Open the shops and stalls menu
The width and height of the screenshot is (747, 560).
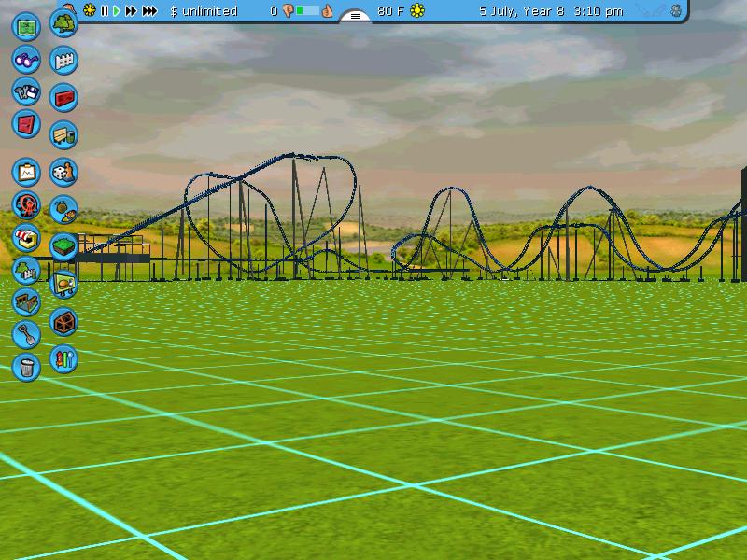tap(26, 238)
